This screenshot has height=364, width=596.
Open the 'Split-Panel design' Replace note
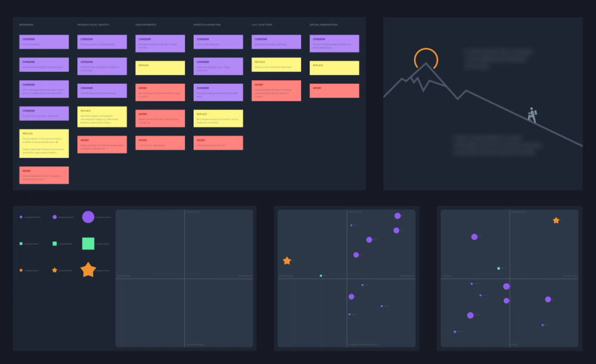(102, 117)
